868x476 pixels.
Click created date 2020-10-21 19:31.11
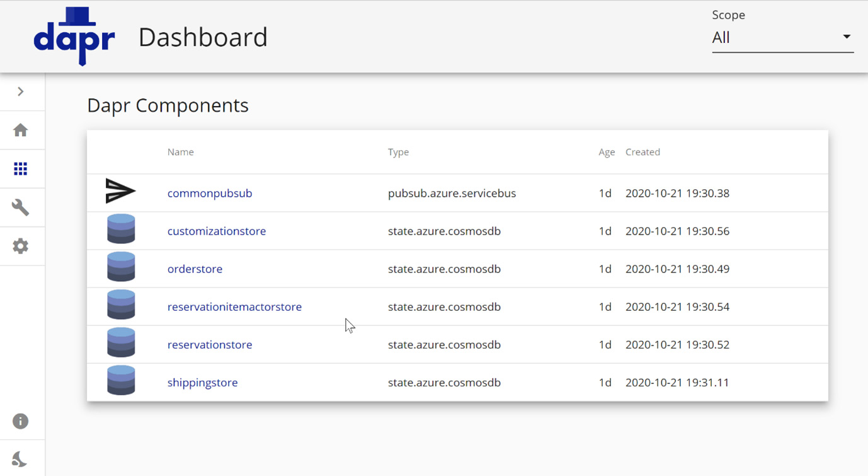[677, 382]
